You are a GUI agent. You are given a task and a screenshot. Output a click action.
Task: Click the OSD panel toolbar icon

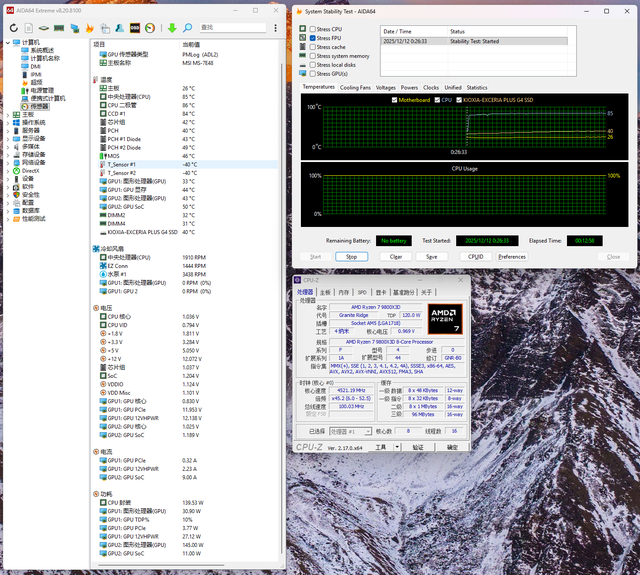point(134,27)
